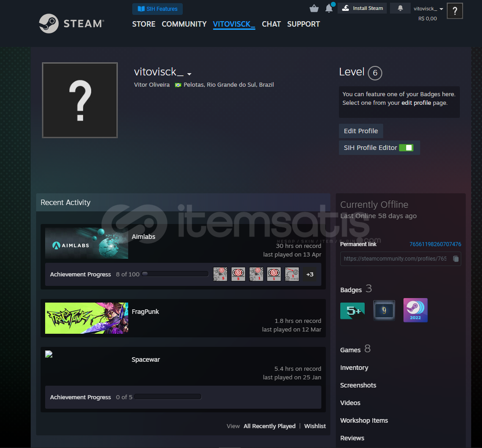
Task: Click the '30 hrs on record' text
Action: [298, 246]
